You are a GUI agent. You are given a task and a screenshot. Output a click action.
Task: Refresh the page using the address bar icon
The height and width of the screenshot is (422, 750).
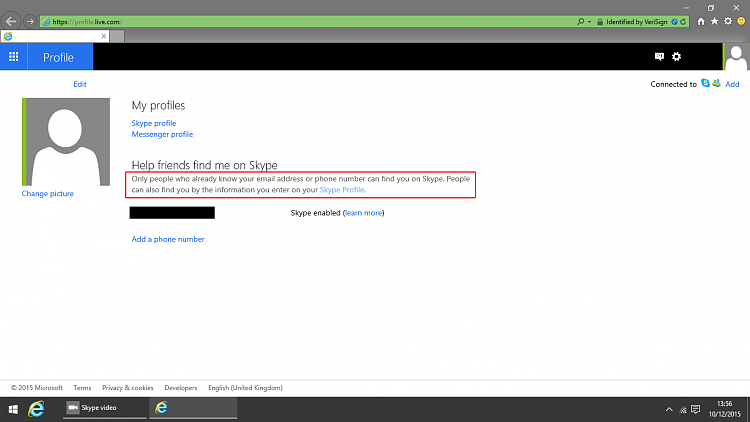683,20
